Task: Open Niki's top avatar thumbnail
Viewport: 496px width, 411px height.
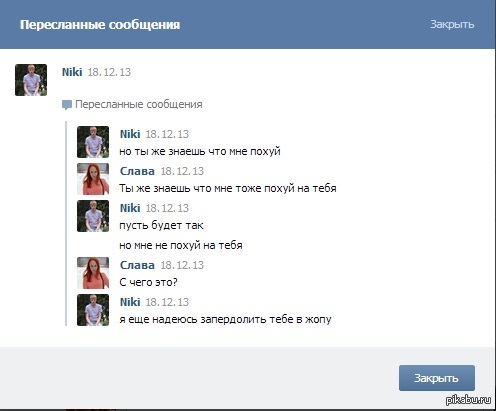Action: coord(31,80)
